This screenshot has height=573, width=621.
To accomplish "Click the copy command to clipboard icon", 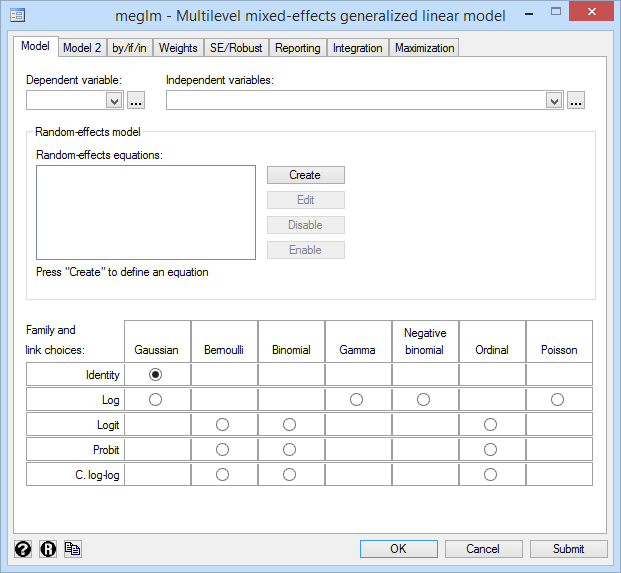I will [x=72, y=549].
